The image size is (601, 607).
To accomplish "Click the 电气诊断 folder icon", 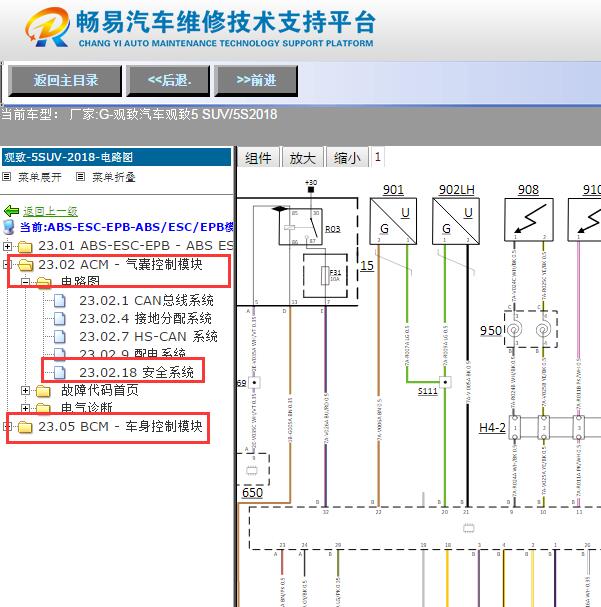I will (x=43, y=408).
